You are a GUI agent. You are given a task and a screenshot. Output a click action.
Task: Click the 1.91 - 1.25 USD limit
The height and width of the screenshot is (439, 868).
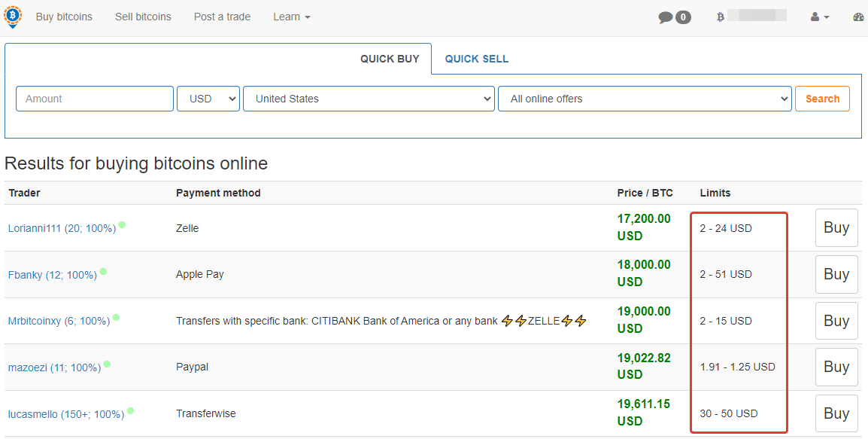[737, 367]
